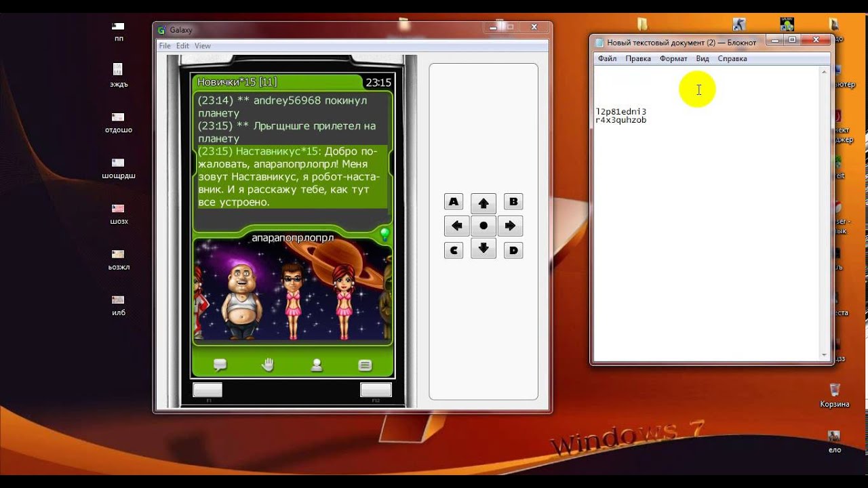Click the left soft key F1

point(208,390)
